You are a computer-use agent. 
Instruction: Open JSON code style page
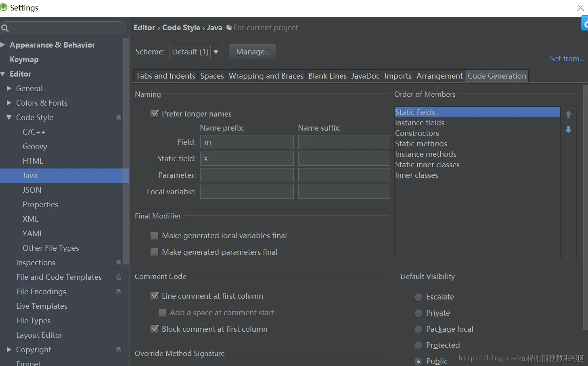point(32,190)
